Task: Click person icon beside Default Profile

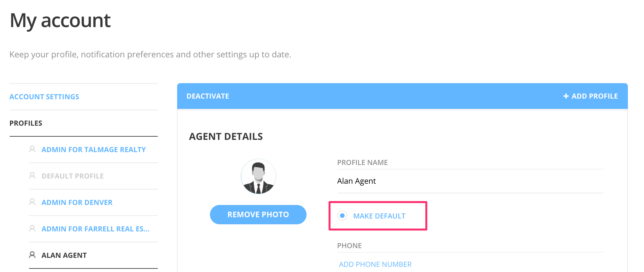Action: (x=32, y=175)
